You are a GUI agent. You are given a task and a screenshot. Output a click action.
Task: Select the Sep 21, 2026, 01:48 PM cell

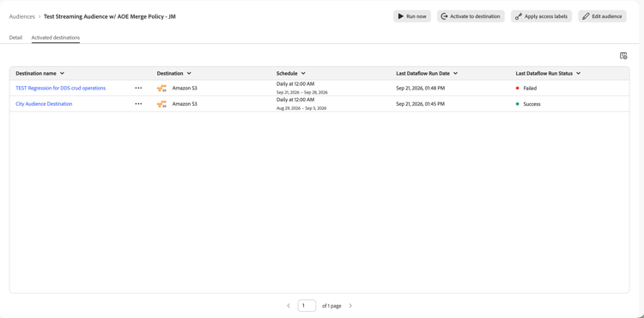tap(420, 88)
